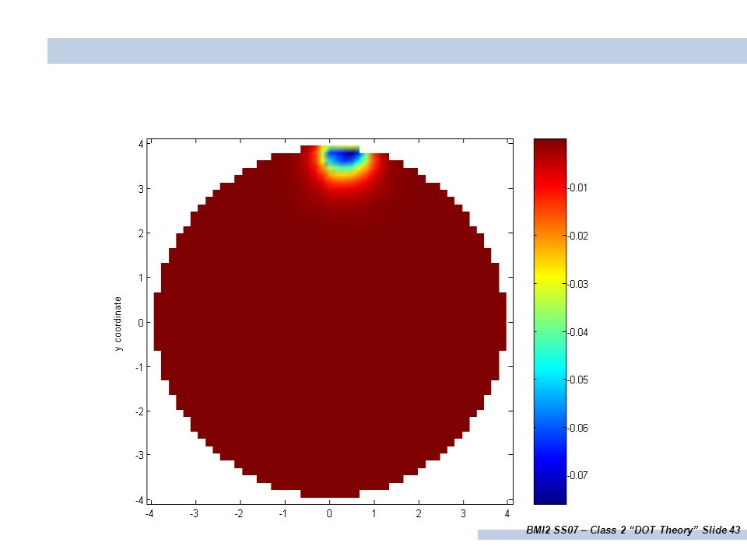Click the colorbar beside the plot
The width and height of the screenshot is (747, 560).
pos(550,321)
